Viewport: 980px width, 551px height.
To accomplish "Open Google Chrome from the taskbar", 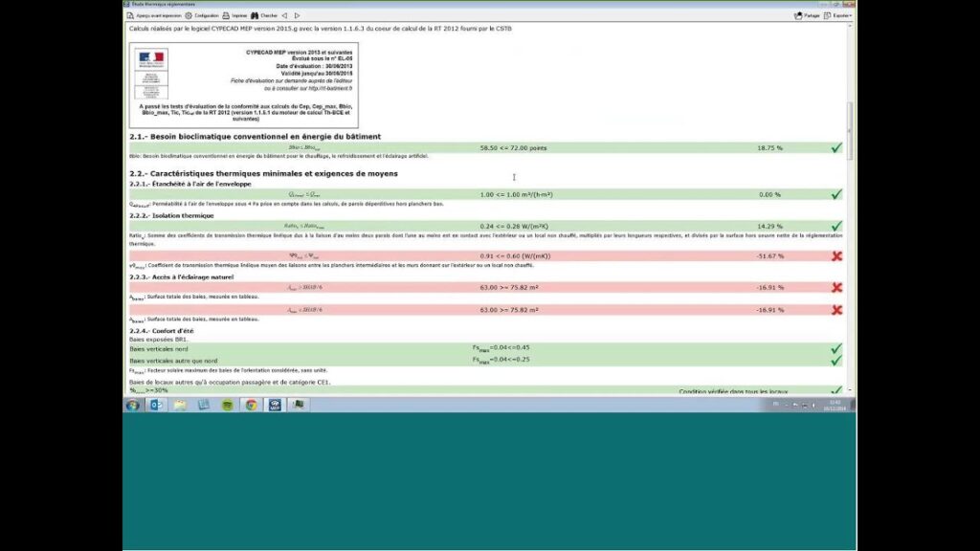I will [x=251, y=405].
